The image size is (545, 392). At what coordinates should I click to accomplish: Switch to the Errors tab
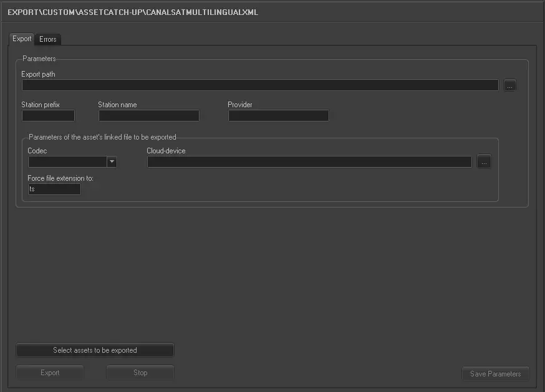[48, 39]
